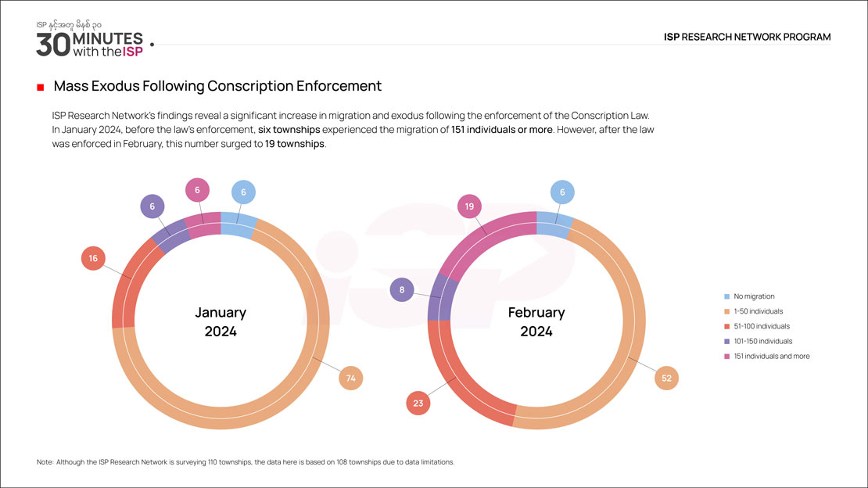Click the blue No migration legend swatch
868x488 pixels.
pos(726,296)
